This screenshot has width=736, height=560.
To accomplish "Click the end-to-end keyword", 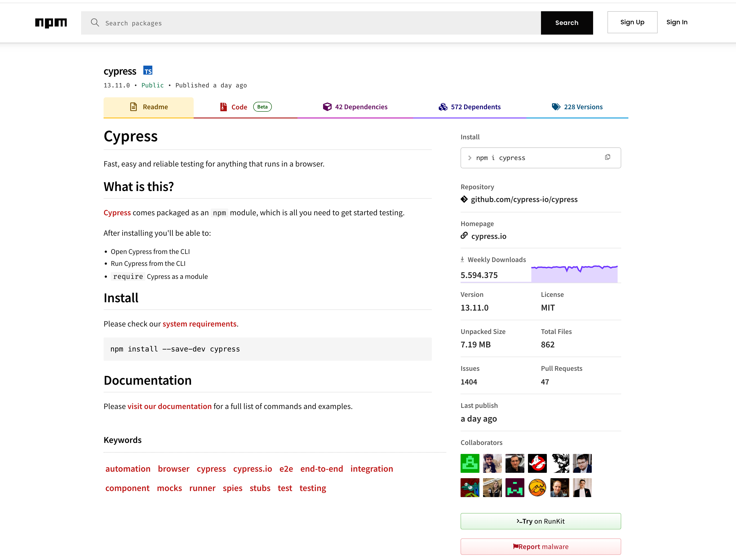I will (x=321, y=469).
